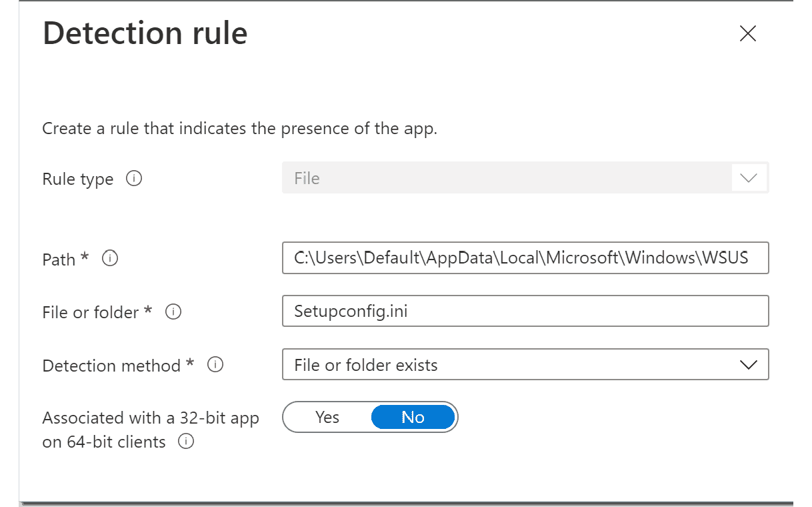This screenshot has height=507, width=812.
Task: Click the 'Detection rule' panel heading
Action: [145, 33]
